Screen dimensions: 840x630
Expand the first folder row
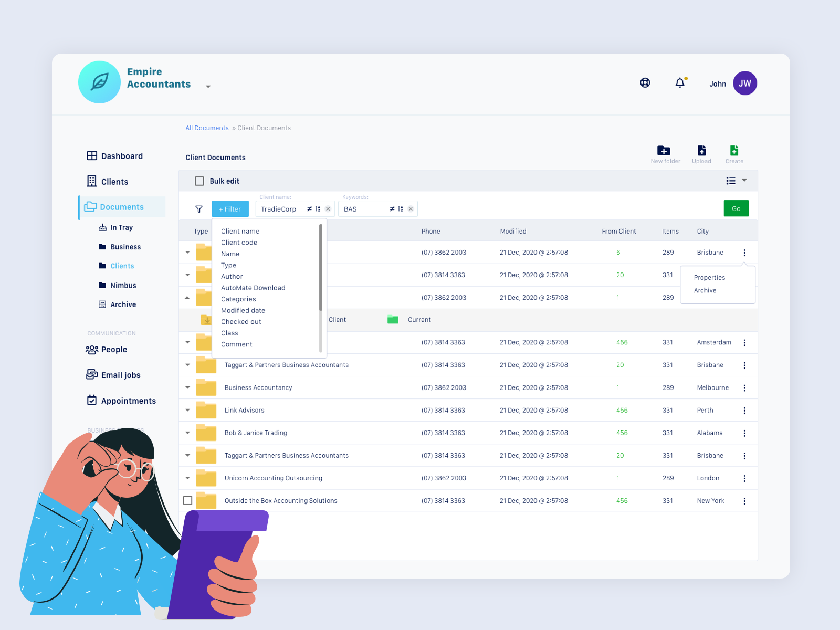[187, 252]
